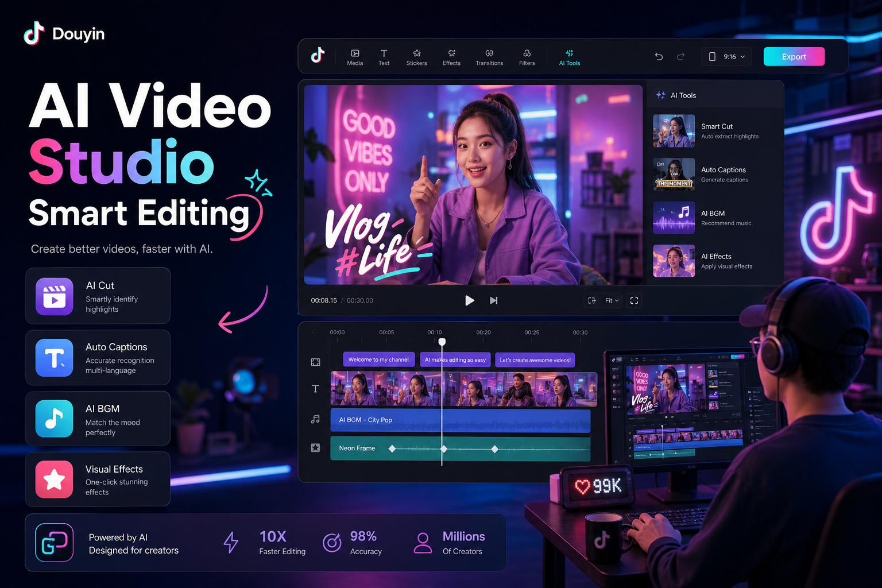This screenshot has height=588, width=882.
Task: Click the 00:05 mark on the timeline ruler
Action: pyautogui.click(x=386, y=332)
